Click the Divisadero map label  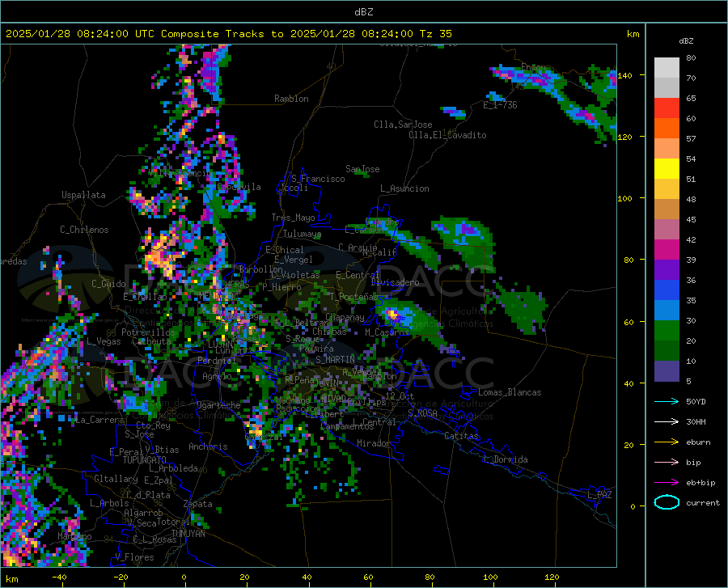[x=395, y=282]
